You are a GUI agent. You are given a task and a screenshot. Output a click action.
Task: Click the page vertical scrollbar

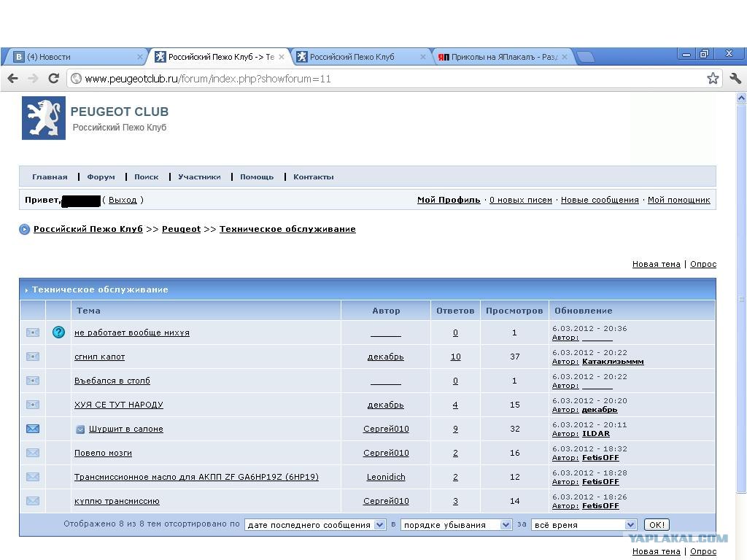coord(741,297)
